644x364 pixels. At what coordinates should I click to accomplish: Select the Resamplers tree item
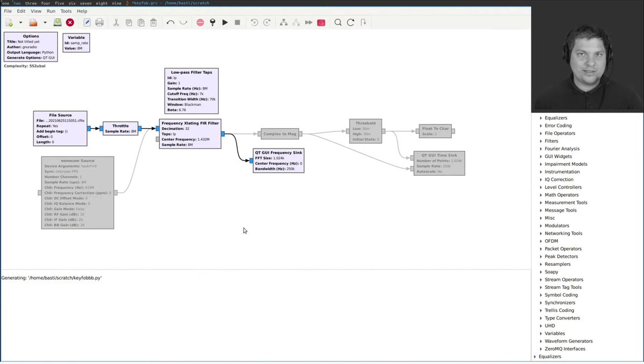(558, 264)
